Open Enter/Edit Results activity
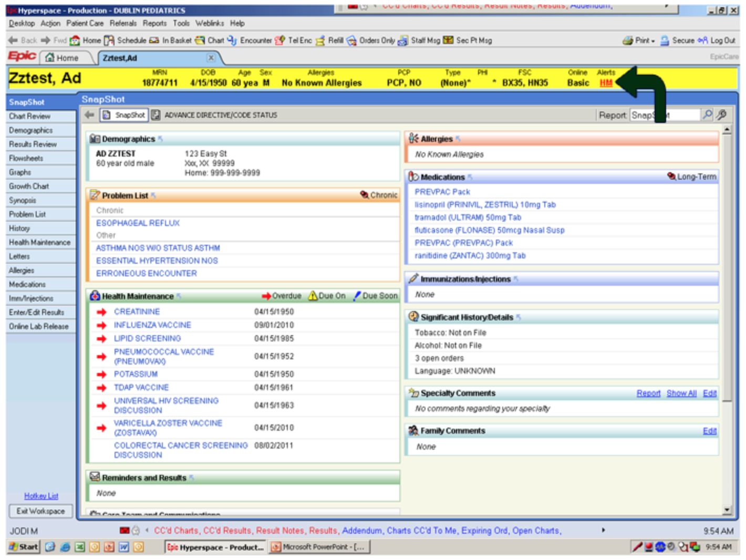This screenshot has width=746, height=560. click(41, 312)
